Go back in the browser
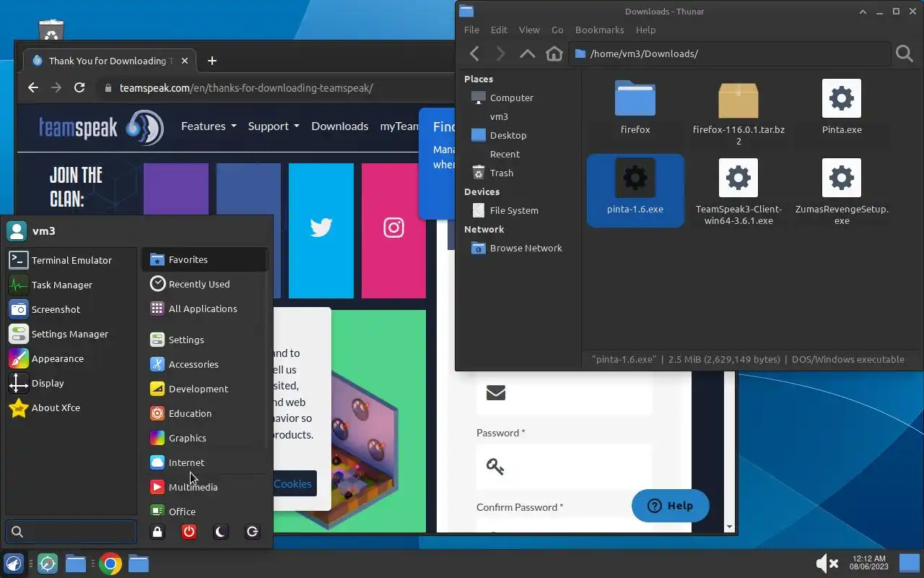 (33, 87)
